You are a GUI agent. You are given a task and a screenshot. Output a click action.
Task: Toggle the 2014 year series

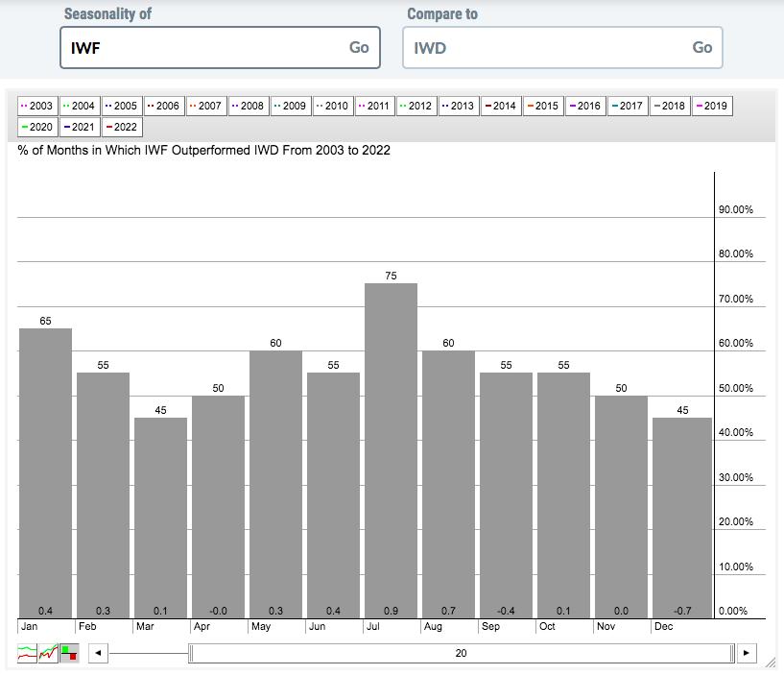500,106
